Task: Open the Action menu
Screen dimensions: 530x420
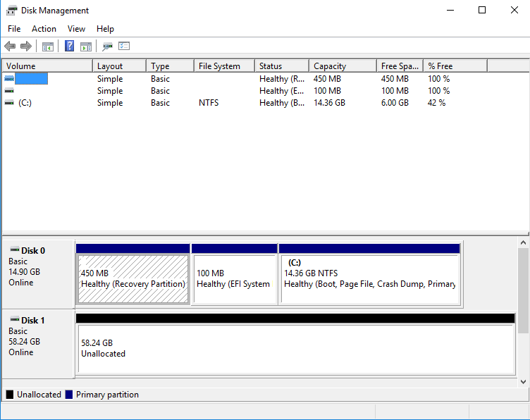Action: [x=44, y=29]
